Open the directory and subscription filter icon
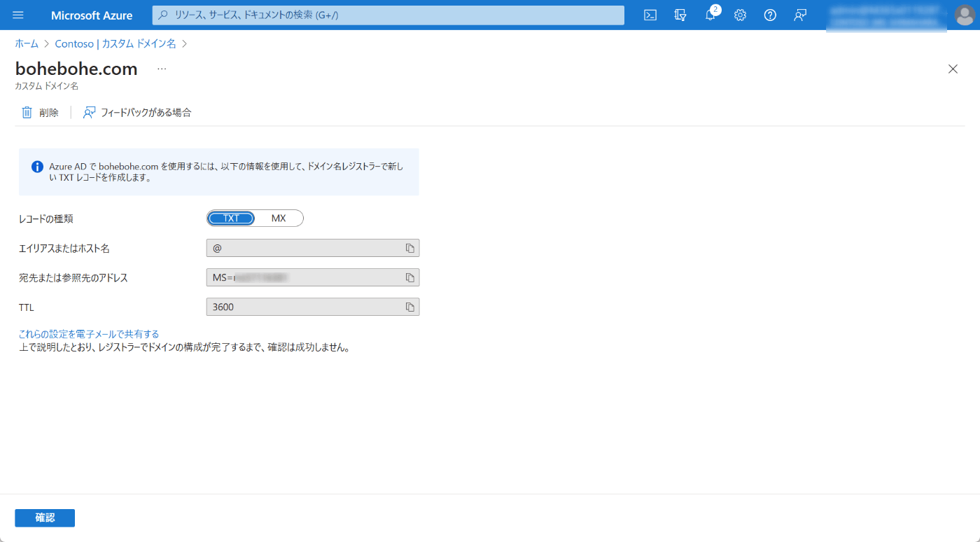 680,15
